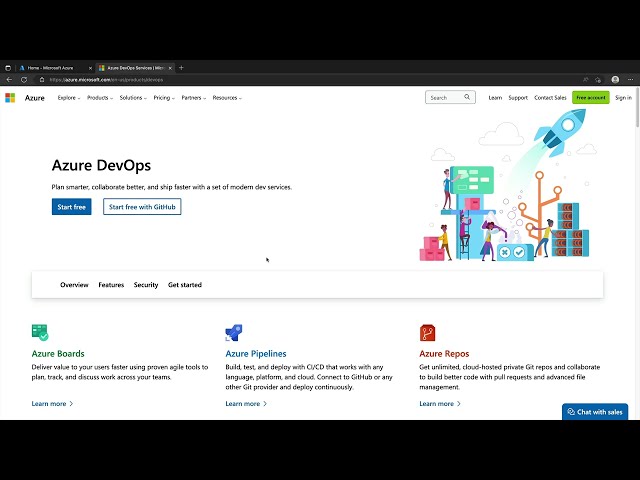The width and height of the screenshot is (640, 480).
Task: Click the Azure Boards heading
Action: (x=58, y=353)
